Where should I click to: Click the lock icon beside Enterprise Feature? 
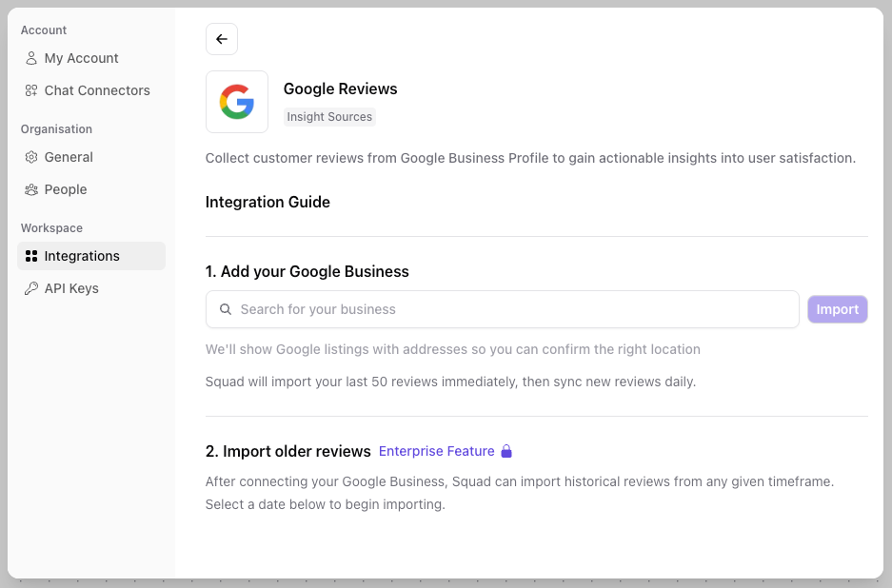(x=505, y=451)
